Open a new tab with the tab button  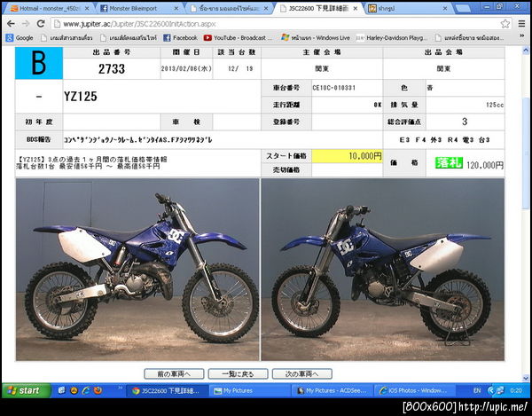[x=462, y=8]
